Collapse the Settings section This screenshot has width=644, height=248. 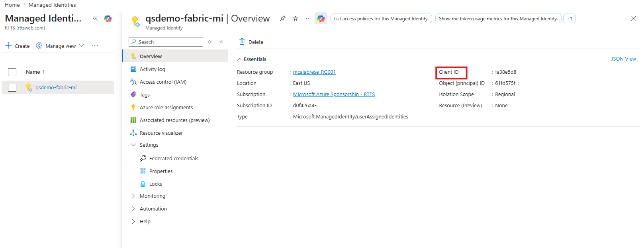pyautogui.click(x=133, y=145)
